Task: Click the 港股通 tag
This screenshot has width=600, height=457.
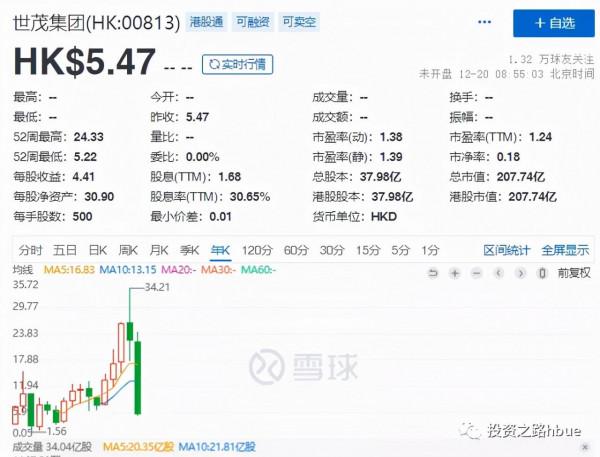Action: (206, 22)
